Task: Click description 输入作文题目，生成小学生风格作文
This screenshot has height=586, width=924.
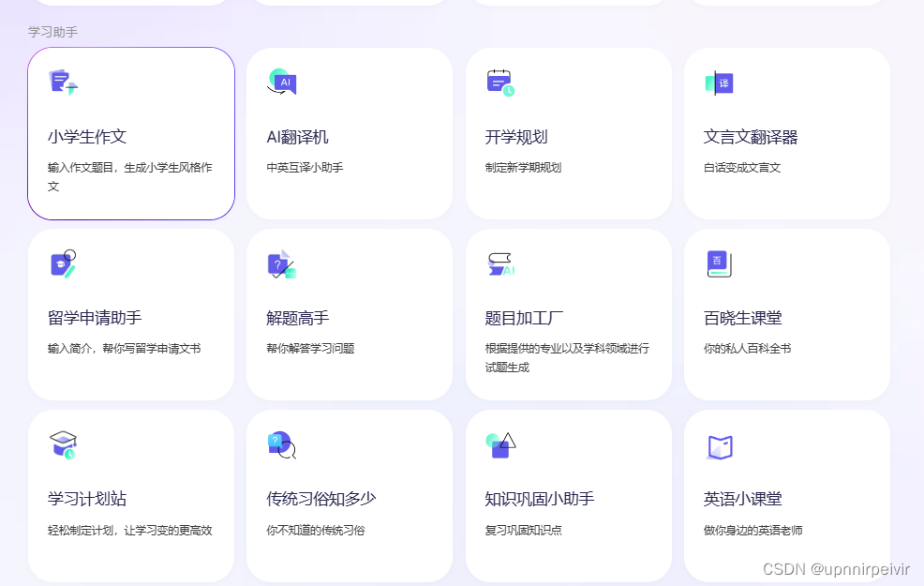Action: point(130,177)
